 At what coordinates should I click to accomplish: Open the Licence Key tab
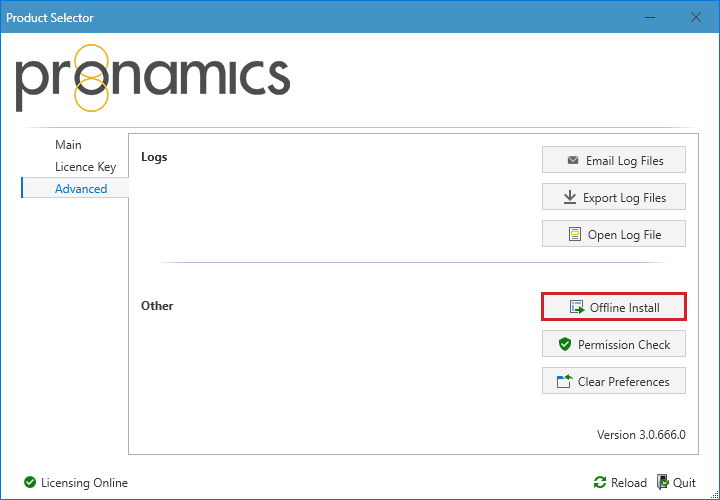click(85, 167)
